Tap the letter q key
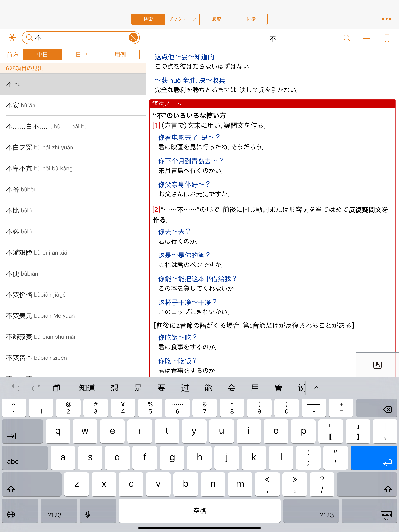The width and height of the screenshot is (399, 532). (58, 432)
